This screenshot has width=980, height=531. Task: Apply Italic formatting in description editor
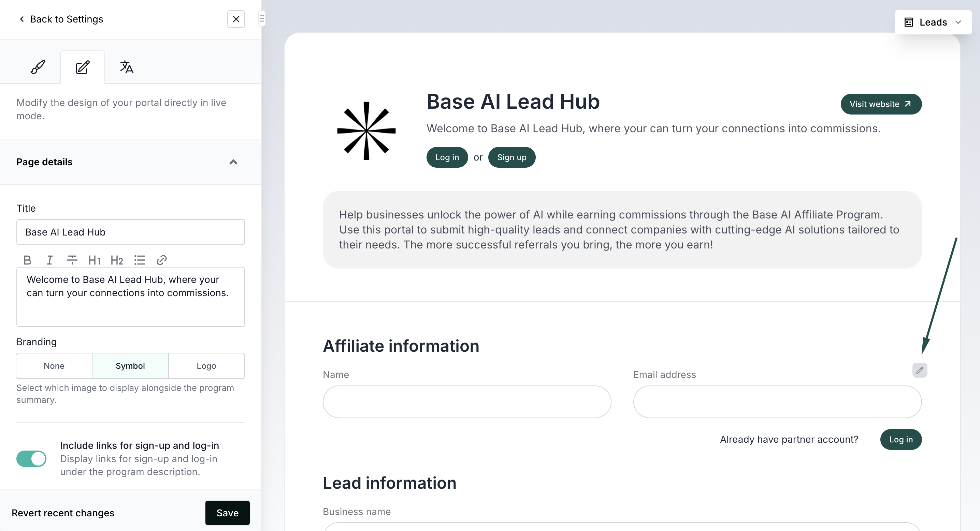49,260
